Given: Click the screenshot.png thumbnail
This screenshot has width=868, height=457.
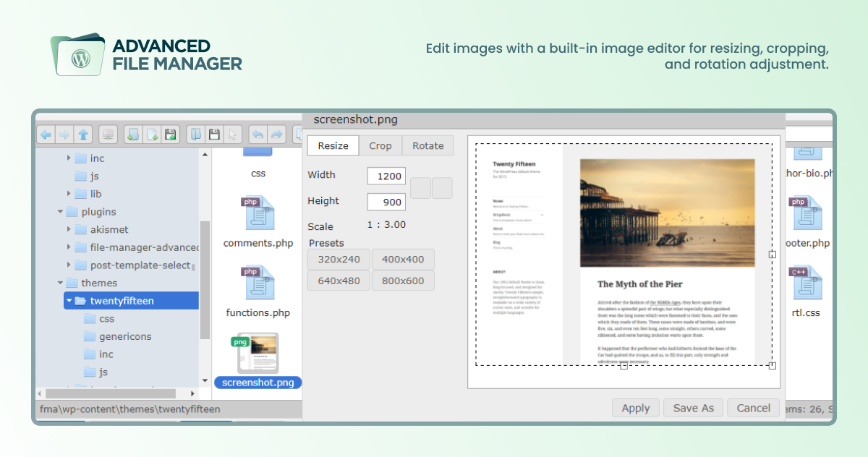Looking at the screenshot, I should (258, 354).
